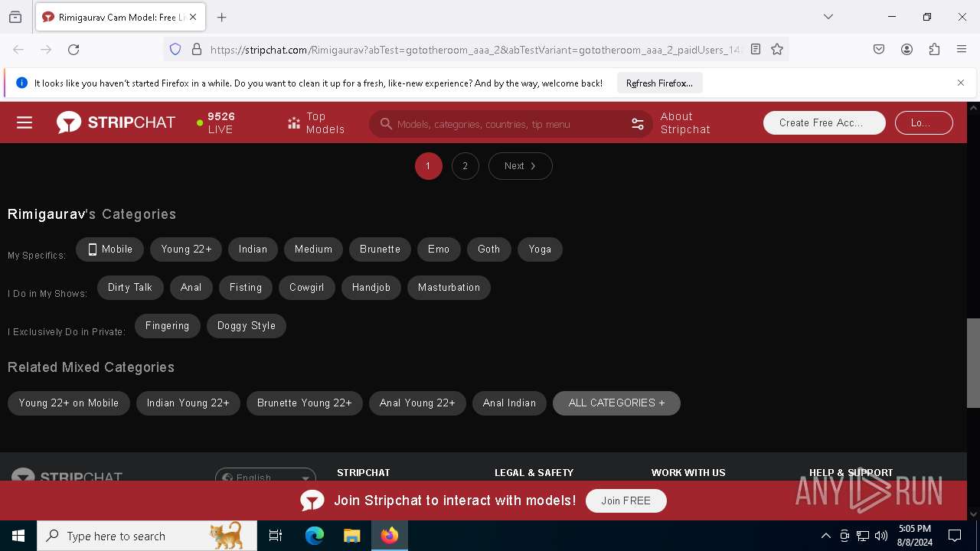View site security padlock info
980x551 pixels.
coord(197,49)
